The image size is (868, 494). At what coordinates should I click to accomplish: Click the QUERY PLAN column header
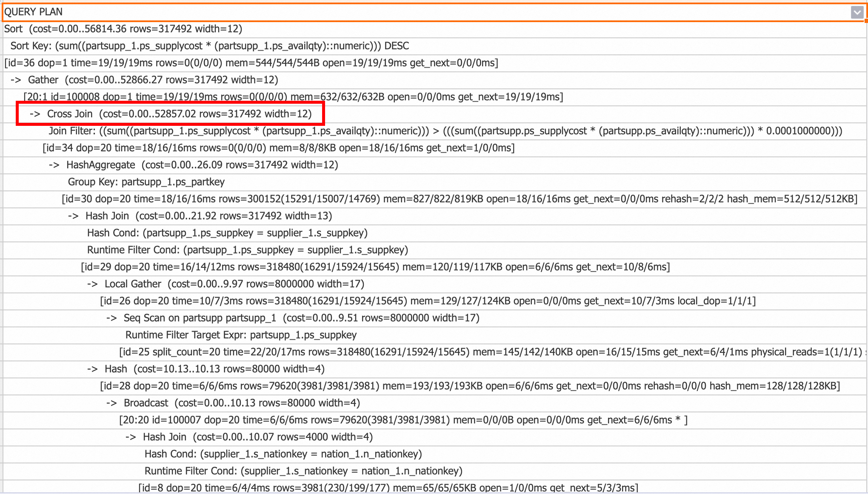click(x=33, y=12)
